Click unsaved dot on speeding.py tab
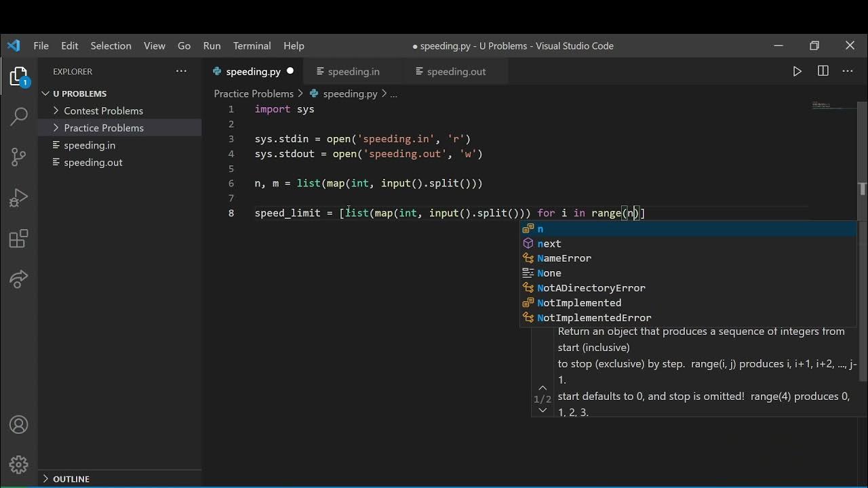Screen dimensions: 868x488 pyautogui.click(x=290, y=71)
